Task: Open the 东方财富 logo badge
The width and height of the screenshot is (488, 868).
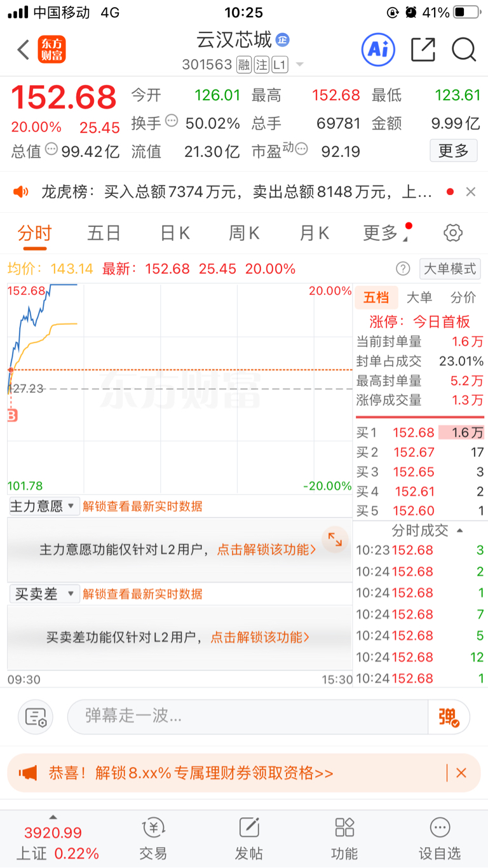Action: tap(51, 50)
